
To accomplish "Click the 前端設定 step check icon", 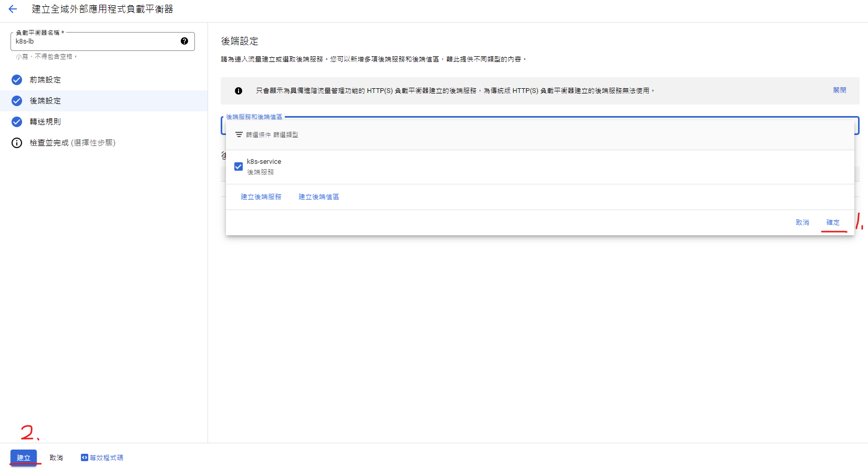I will [17, 80].
